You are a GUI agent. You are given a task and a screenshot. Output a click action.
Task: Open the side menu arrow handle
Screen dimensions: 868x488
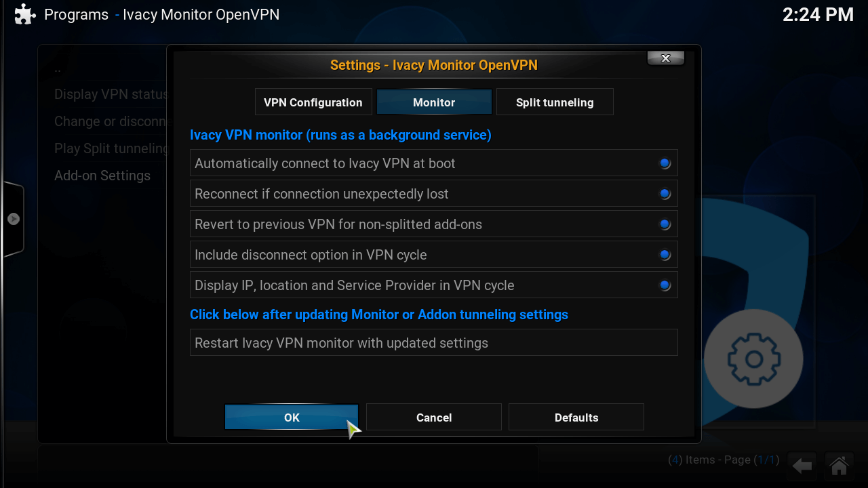pos(13,219)
